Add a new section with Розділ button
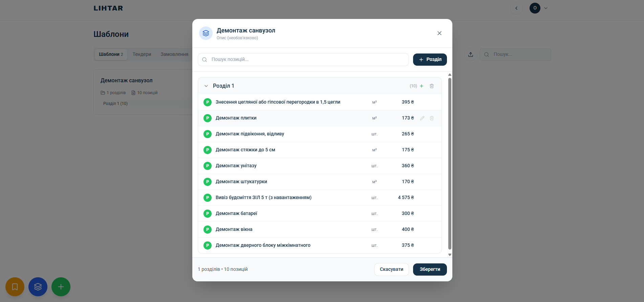Viewport: 644px width, 302px height. point(430,60)
